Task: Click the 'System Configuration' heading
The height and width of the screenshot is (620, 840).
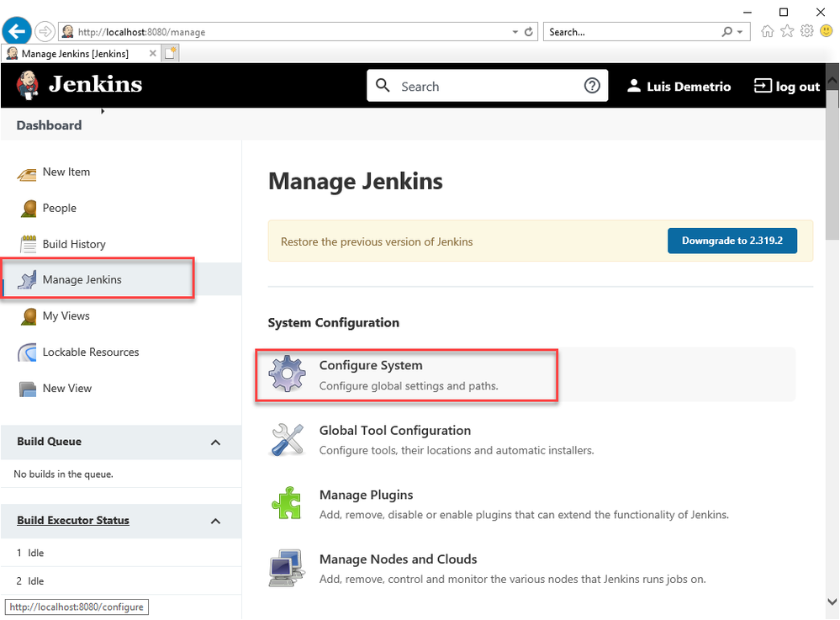Action: pos(333,322)
